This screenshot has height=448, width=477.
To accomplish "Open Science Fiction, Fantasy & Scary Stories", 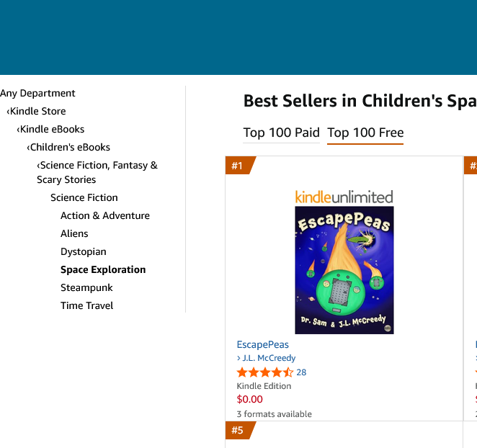I will [x=97, y=172].
